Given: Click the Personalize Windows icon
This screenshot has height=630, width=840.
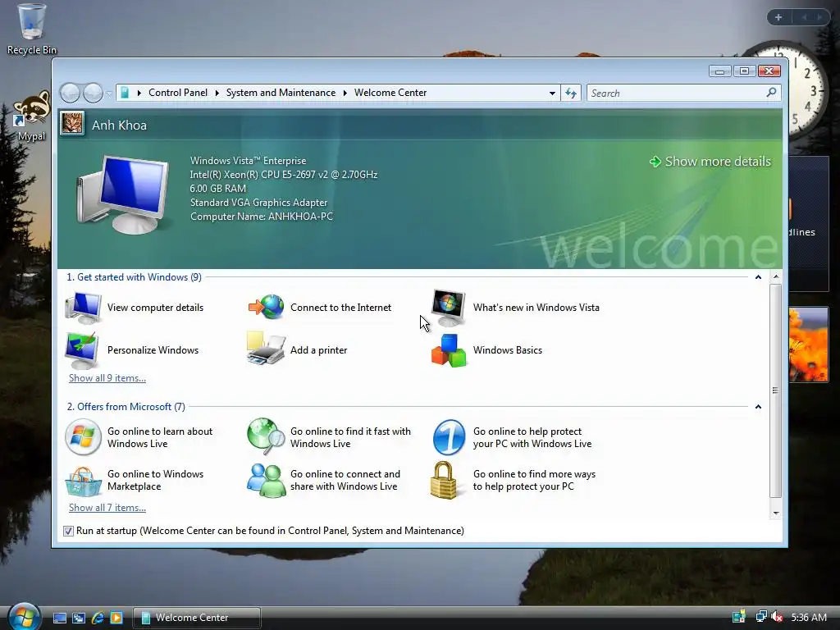Looking at the screenshot, I should [x=83, y=350].
